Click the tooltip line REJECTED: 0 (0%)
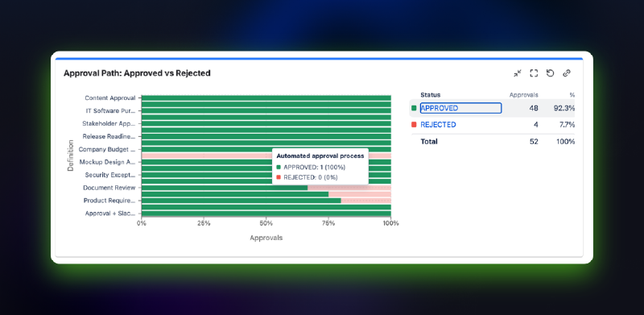Screen dimensions: 644x315 [311, 177]
